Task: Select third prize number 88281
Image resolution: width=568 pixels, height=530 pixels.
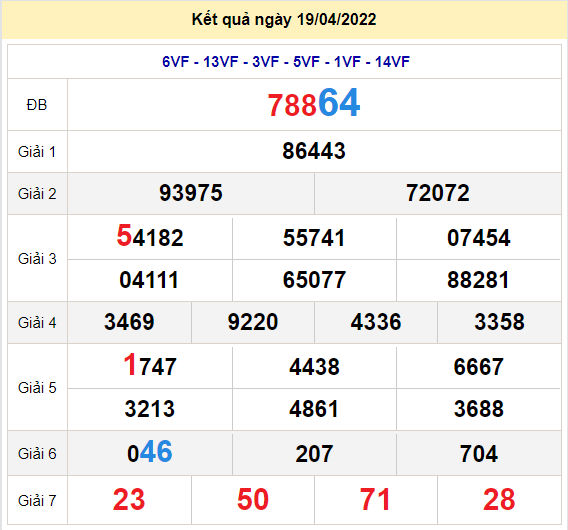Action: pyautogui.click(x=478, y=280)
